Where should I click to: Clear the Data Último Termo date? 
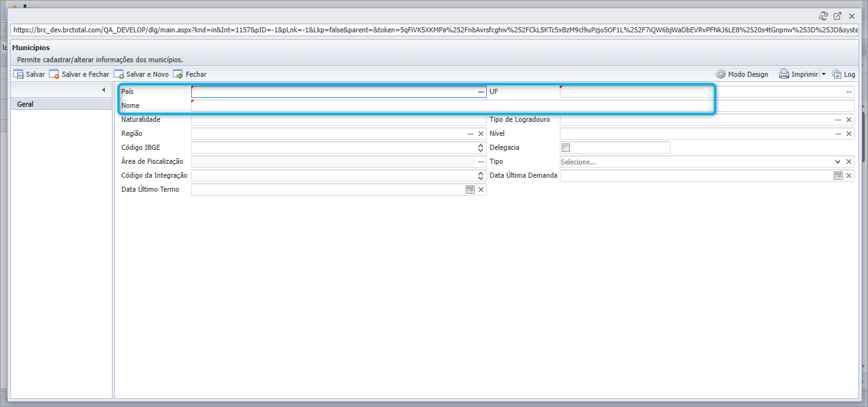pos(481,190)
